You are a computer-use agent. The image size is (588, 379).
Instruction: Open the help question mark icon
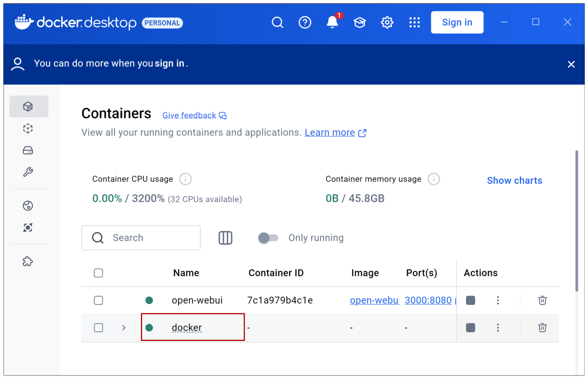click(304, 22)
